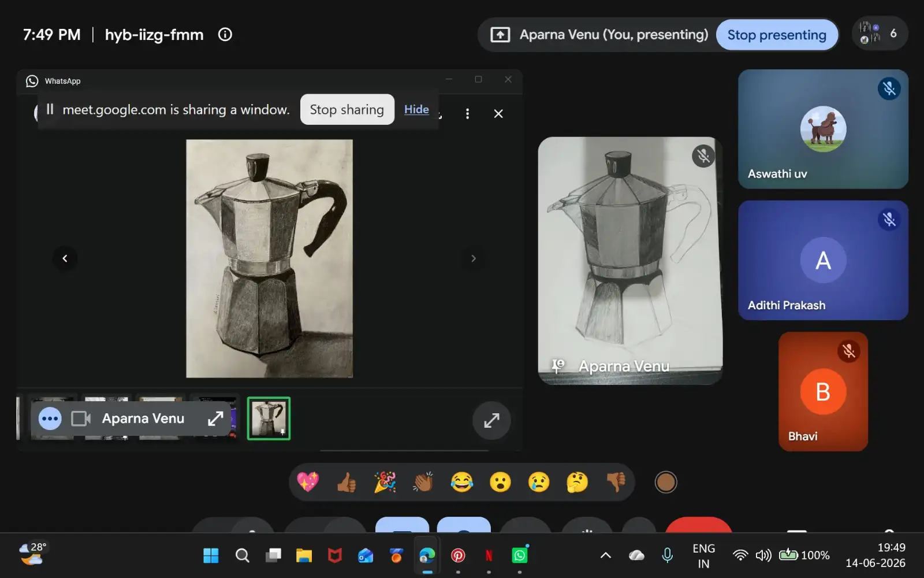Open the three-dot menu in image viewer
The width and height of the screenshot is (924, 578).
(x=467, y=114)
